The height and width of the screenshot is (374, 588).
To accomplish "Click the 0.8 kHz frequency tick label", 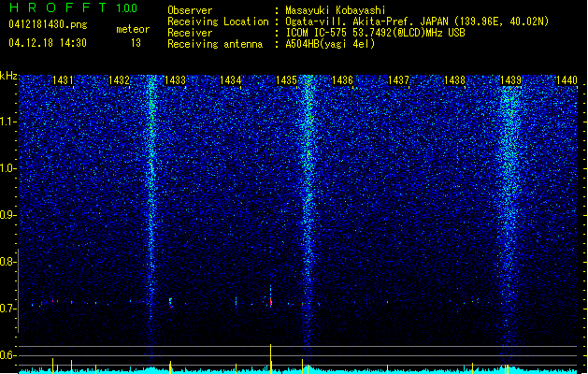I will pyautogui.click(x=7, y=262).
